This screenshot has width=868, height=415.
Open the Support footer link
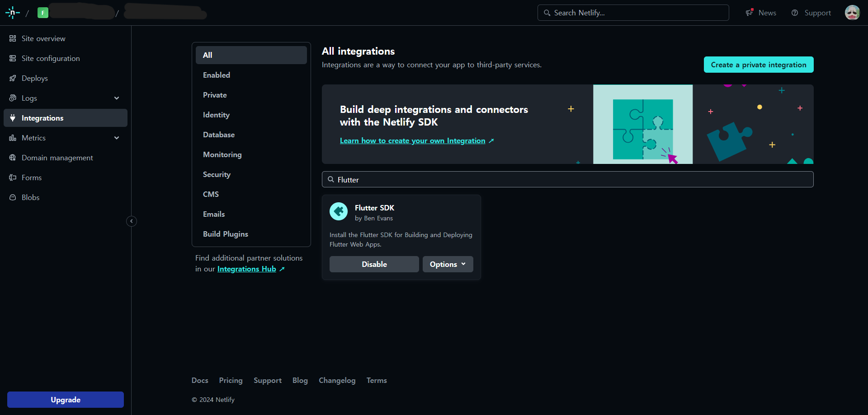[268, 381]
